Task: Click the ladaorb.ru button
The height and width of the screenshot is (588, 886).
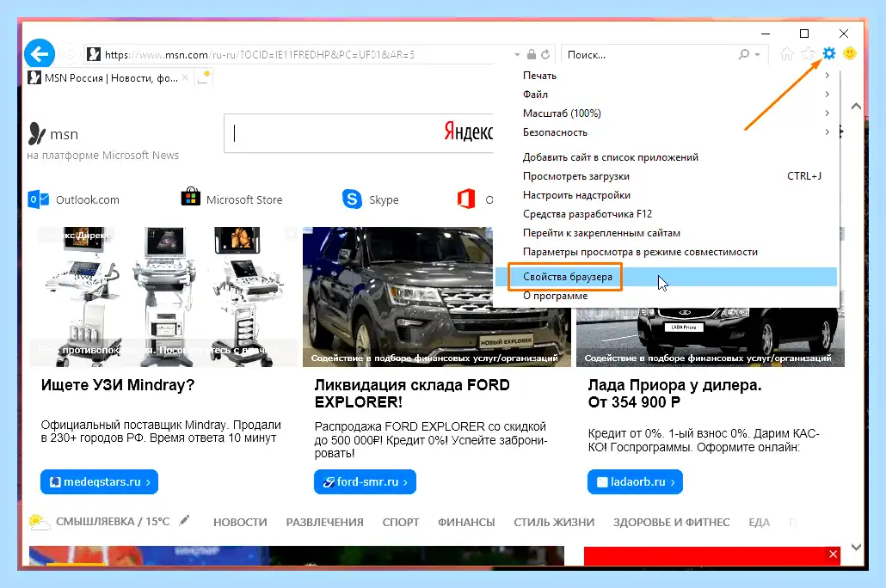Action: point(635,481)
